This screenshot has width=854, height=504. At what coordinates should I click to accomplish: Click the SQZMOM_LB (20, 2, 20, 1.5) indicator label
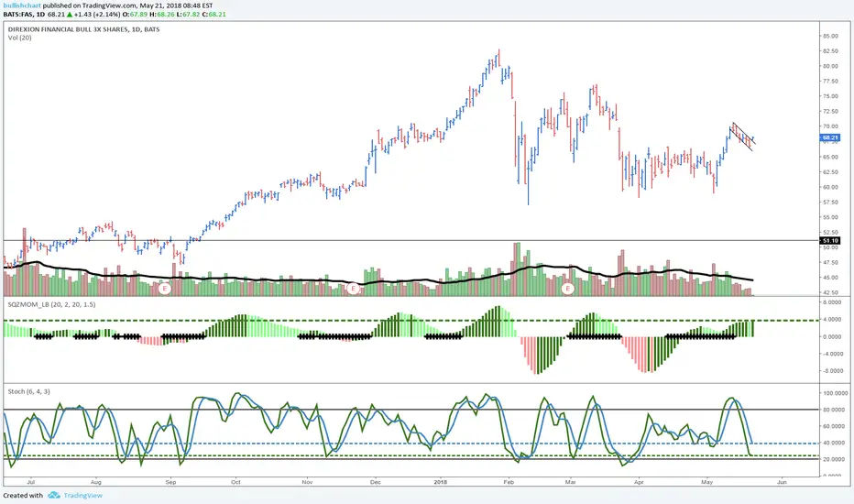pyautogui.click(x=51, y=304)
